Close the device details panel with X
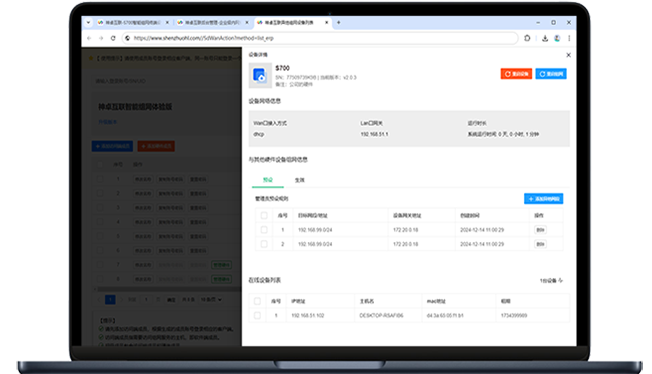The height and width of the screenshot is (374, 652). (568, 55)
